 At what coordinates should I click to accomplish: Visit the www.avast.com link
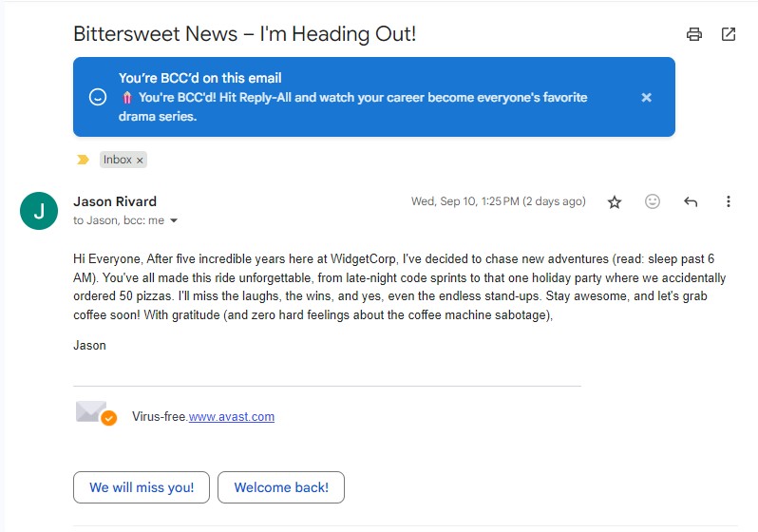tap(232, 416)
